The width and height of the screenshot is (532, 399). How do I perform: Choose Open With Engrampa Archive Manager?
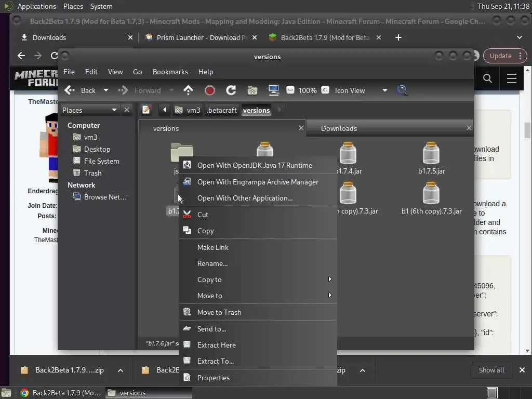coord(258,182)
